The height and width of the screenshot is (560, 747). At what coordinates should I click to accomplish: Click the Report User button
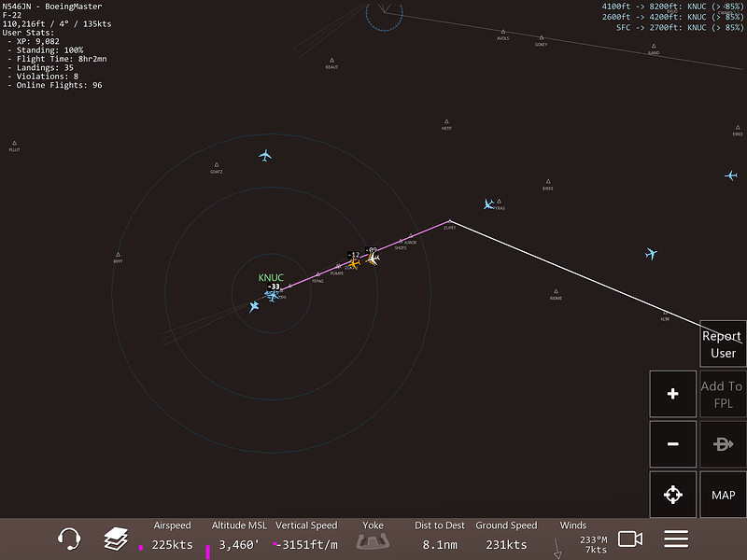pos(723,343)
